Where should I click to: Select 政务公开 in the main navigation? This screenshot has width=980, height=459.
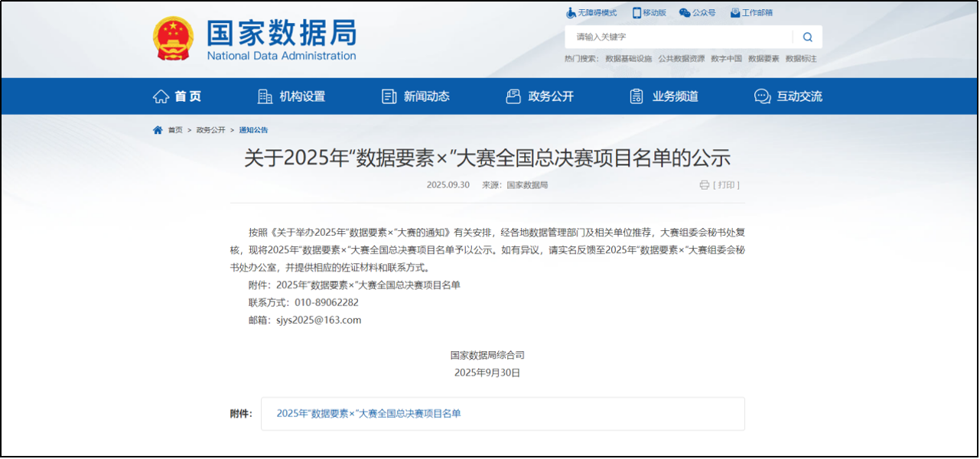(x=540, y=96)
